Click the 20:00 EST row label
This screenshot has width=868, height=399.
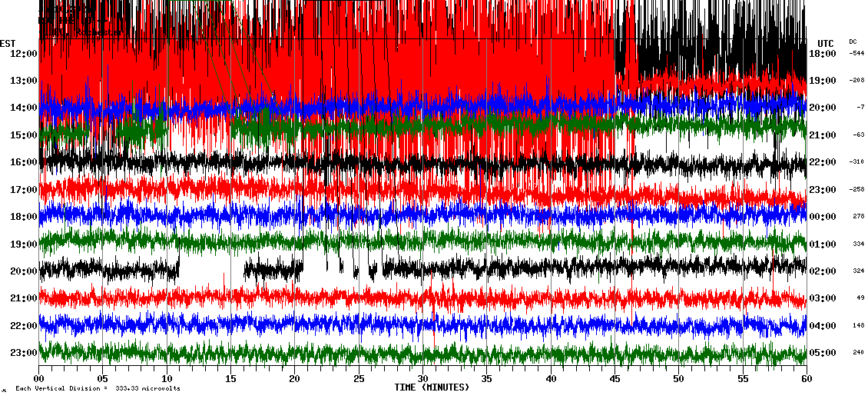point(25,271)
